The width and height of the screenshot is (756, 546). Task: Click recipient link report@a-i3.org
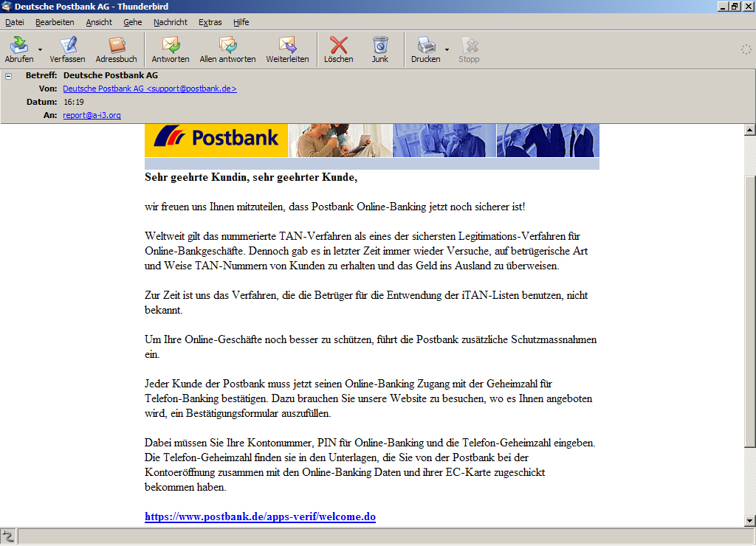(92, 115)
